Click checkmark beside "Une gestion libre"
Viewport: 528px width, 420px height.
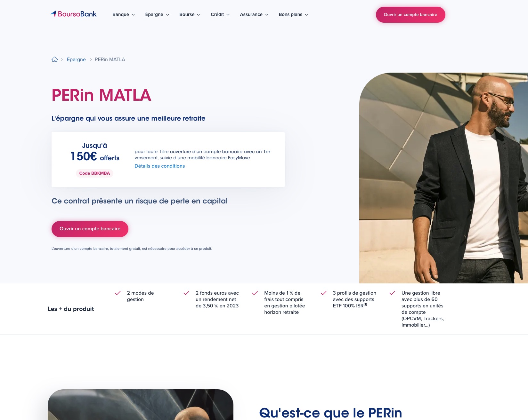click(392, 293)
